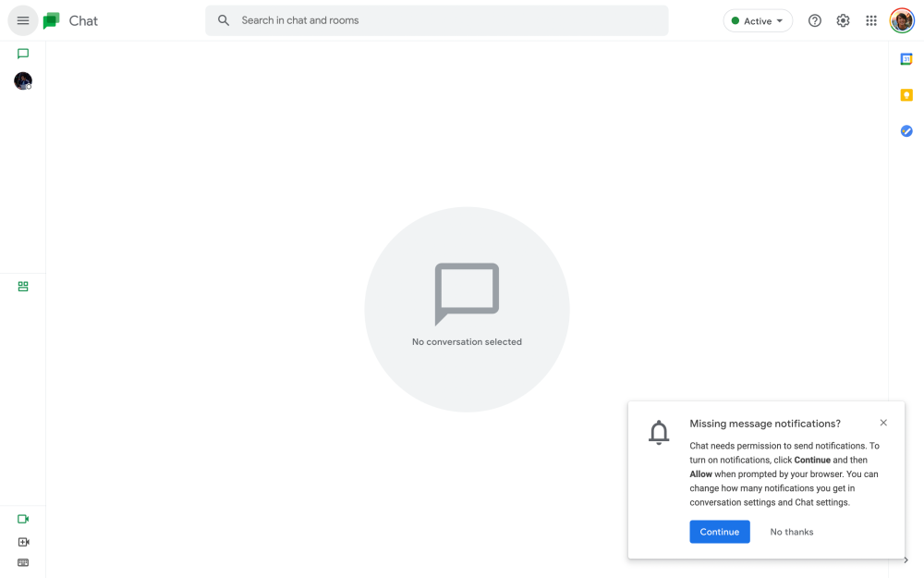
Task: Start a new meeting with camera-plus icon
Action: [23, 542]
